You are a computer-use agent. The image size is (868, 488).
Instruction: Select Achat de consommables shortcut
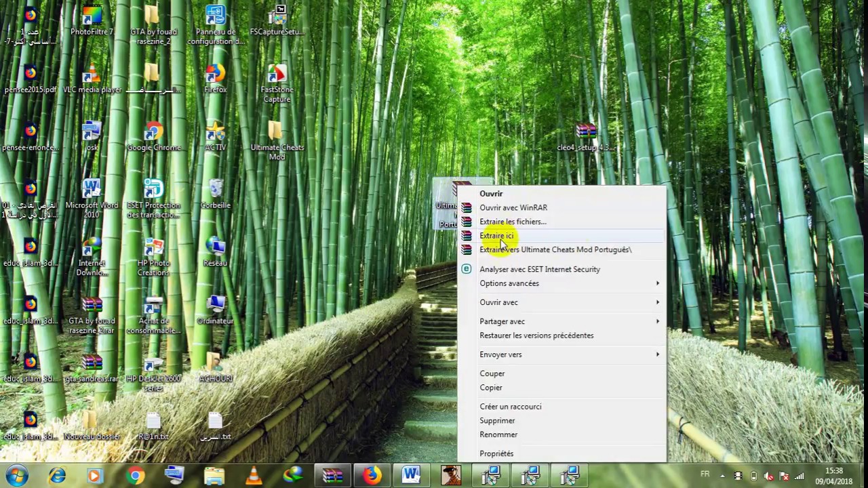pos(154,315)
